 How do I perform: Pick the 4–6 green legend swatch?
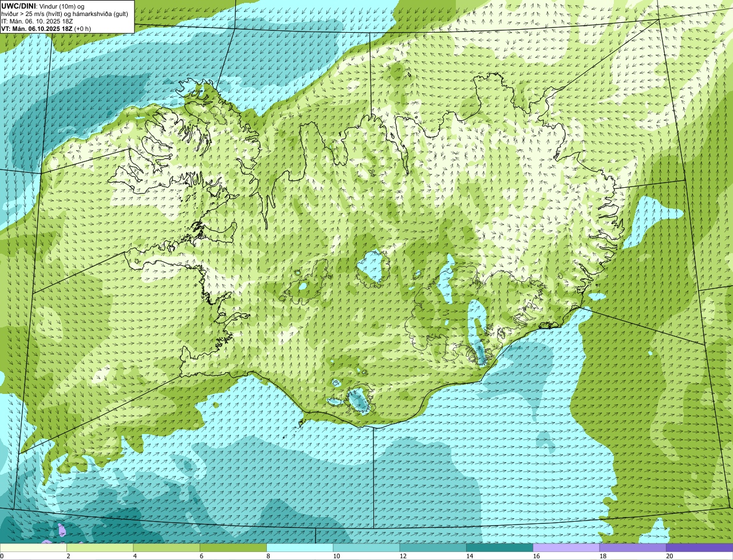(167, 547)
